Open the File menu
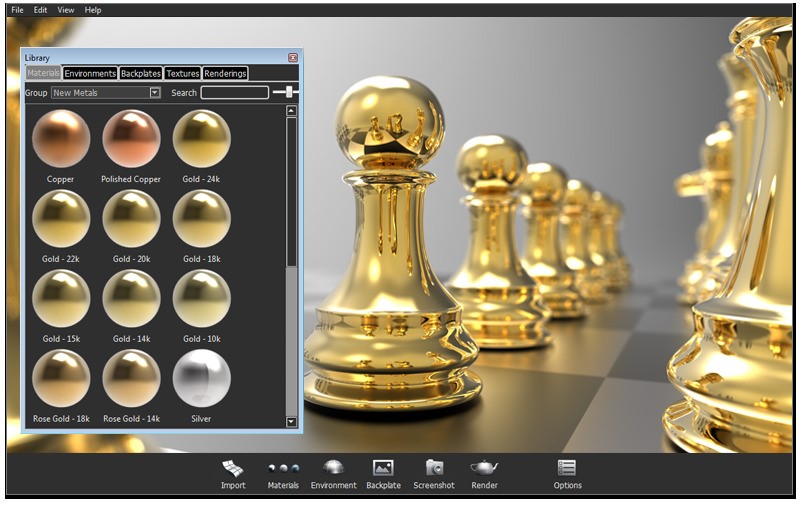 [17, 10]
